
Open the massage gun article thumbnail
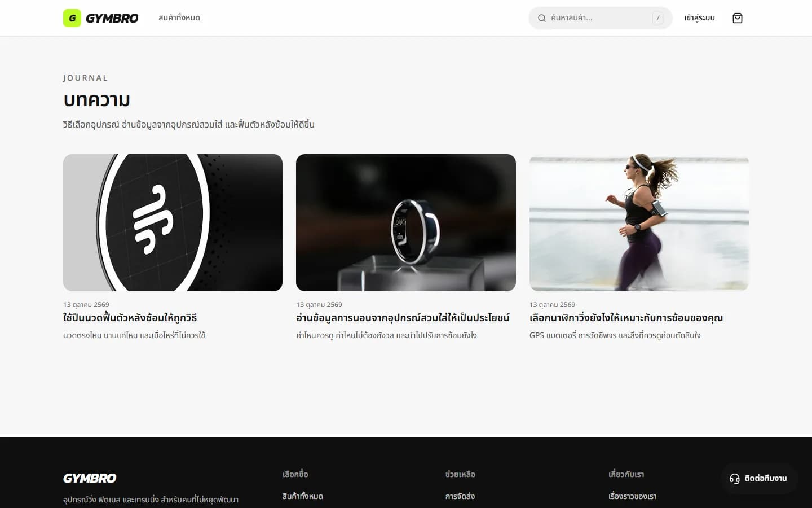click(x=173, y=222)
